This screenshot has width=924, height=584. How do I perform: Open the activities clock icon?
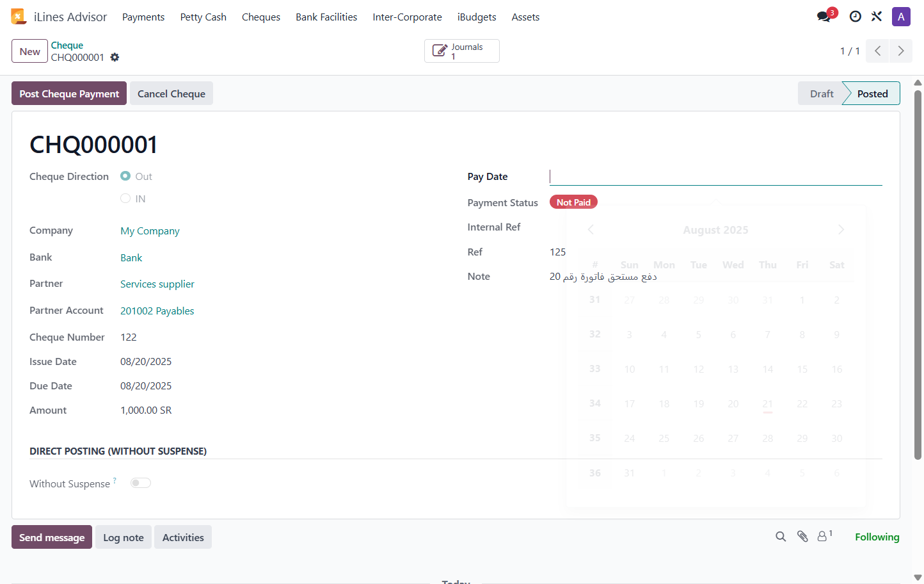click(x=855, y=17)
